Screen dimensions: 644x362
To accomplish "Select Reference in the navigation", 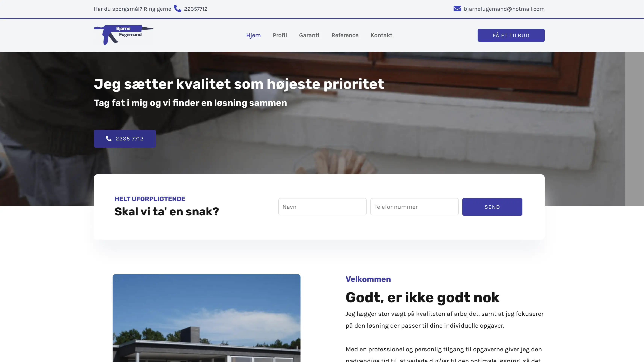I will (345, 35).
